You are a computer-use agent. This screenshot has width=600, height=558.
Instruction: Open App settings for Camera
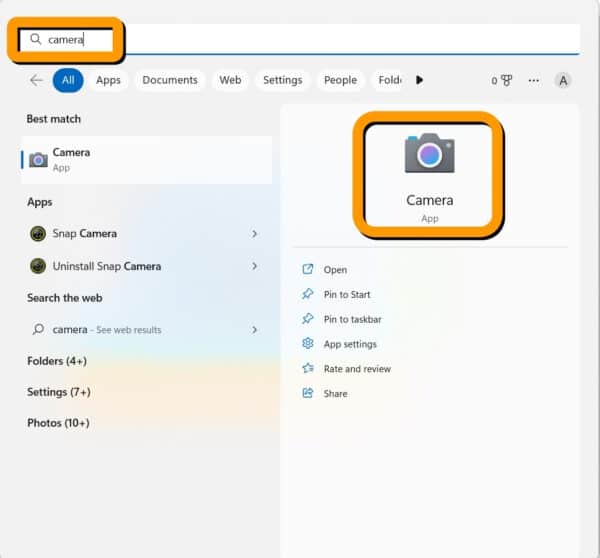(350, 344)
